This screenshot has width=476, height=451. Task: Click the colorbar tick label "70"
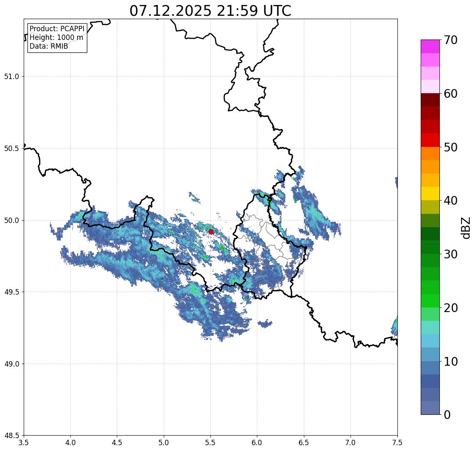pyautogui.click(x=451, y=40)
